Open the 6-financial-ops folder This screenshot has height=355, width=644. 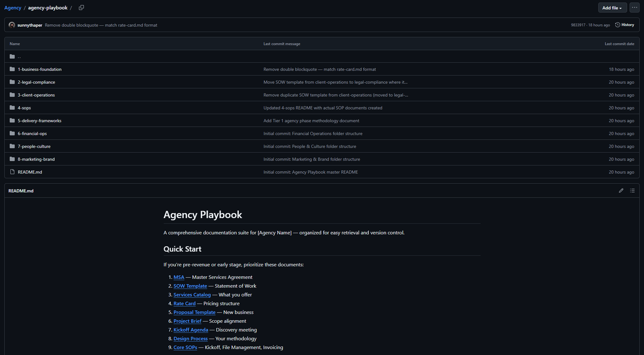point(32,134)
